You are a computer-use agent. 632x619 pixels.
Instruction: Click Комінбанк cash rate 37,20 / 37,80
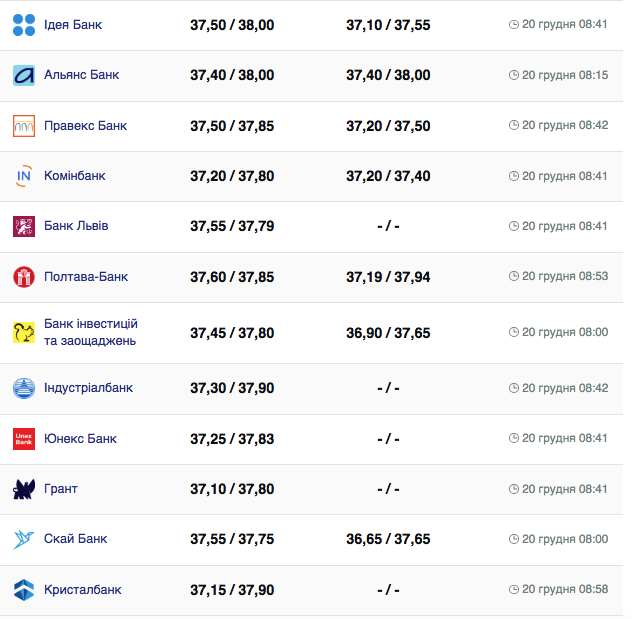[x=232, y=176]
